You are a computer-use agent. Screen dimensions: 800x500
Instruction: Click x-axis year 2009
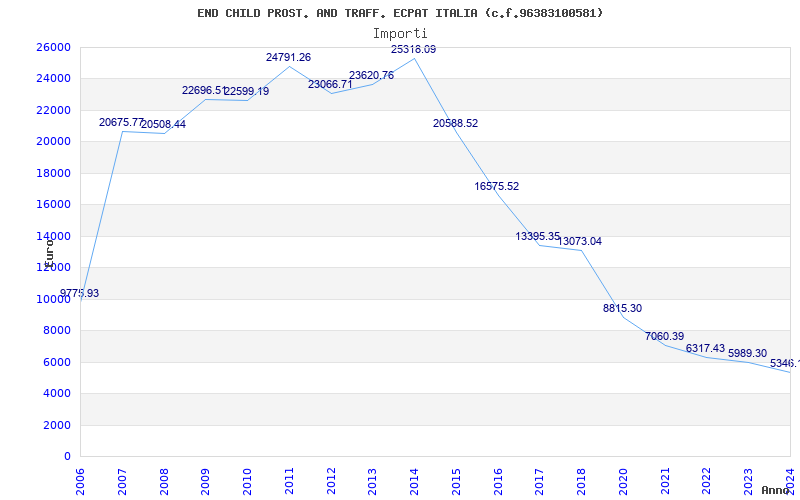pyautogui.click(x=206, y=482)
